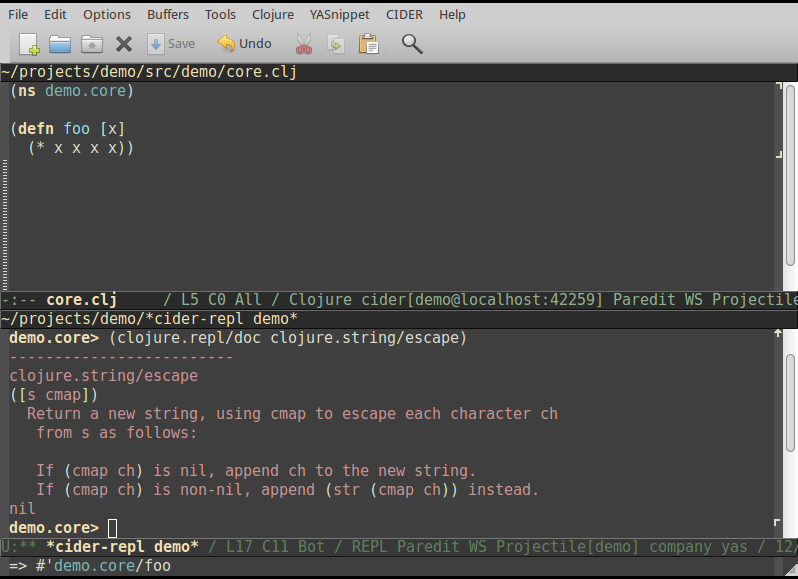Open the Tools menu
The height and width of the screenshot is (579, 798).
pos(220,15)
